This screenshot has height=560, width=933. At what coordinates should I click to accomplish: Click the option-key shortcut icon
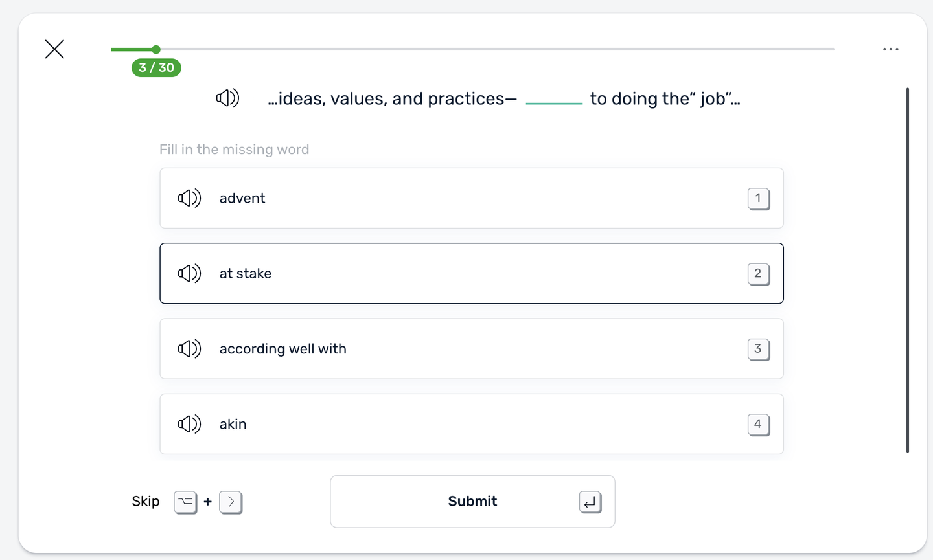(185, 502)
